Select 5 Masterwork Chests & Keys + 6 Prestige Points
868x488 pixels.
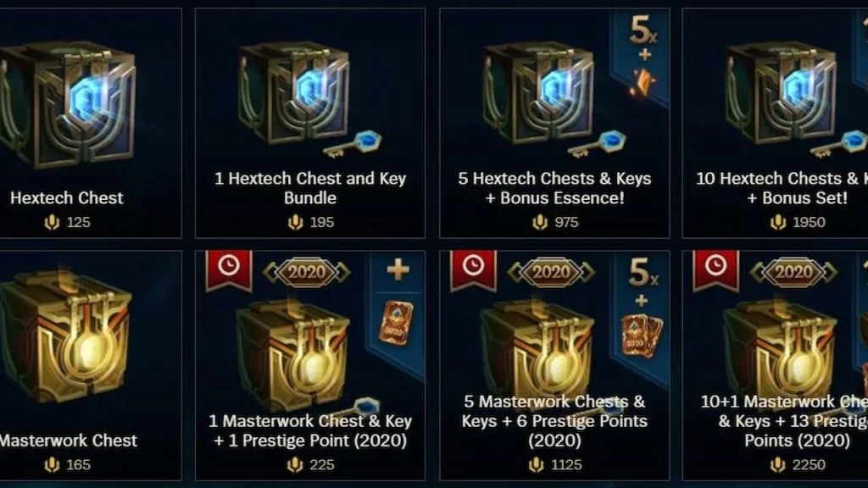[554, 365]
